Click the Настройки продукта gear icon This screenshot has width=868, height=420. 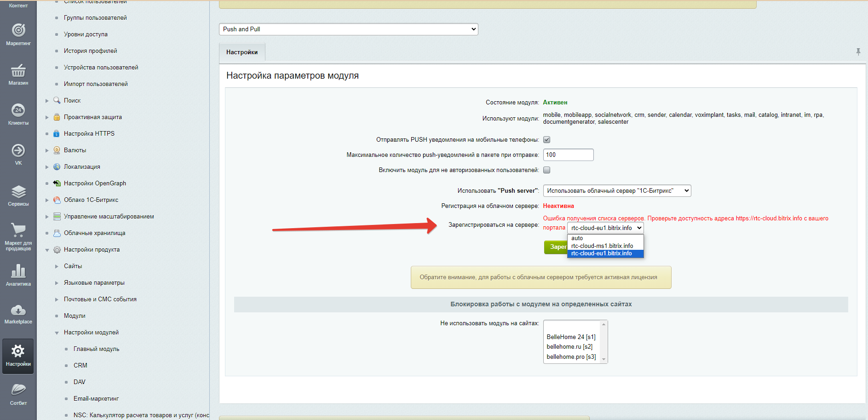point(57,250)
